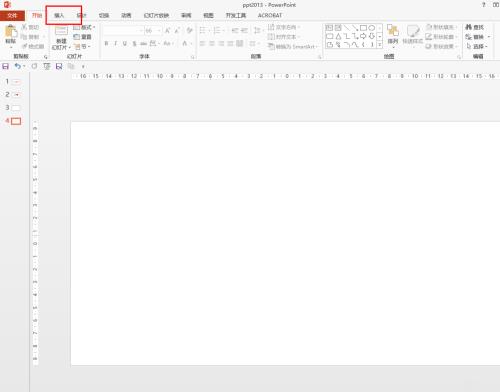Click the Text Direction (文字方向) button
Screen dimensions: 500x392
coord(284,27)
